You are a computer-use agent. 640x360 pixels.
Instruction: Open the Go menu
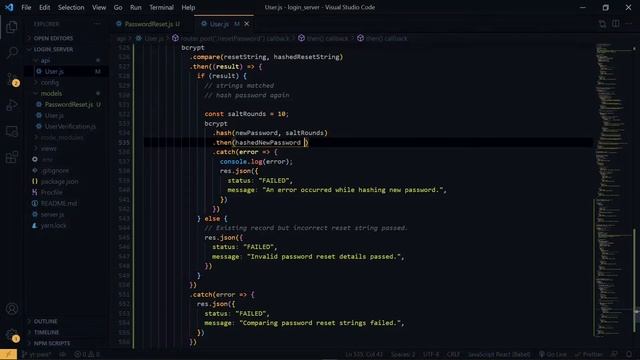click(118, 7)
